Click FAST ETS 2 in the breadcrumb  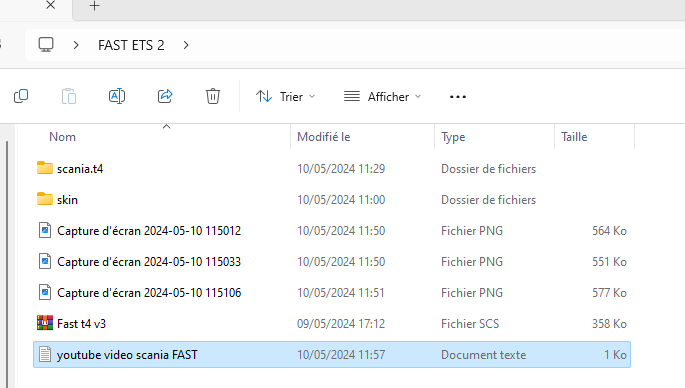coord(131,45)
